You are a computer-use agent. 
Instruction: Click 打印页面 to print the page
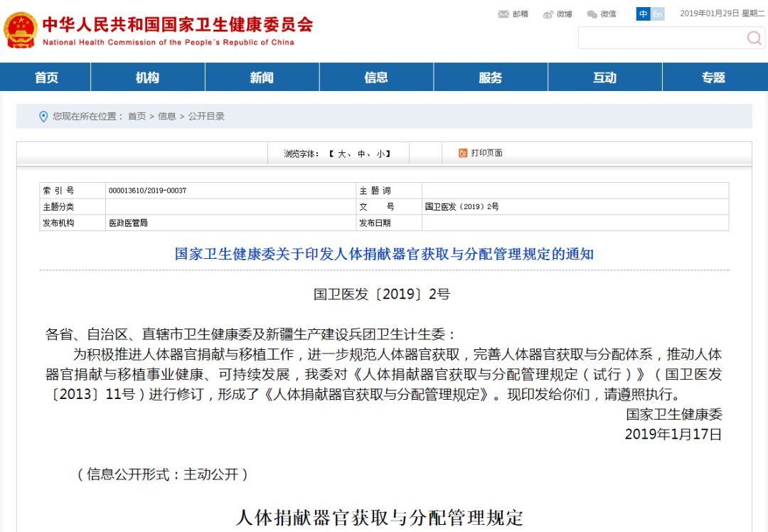486,153
